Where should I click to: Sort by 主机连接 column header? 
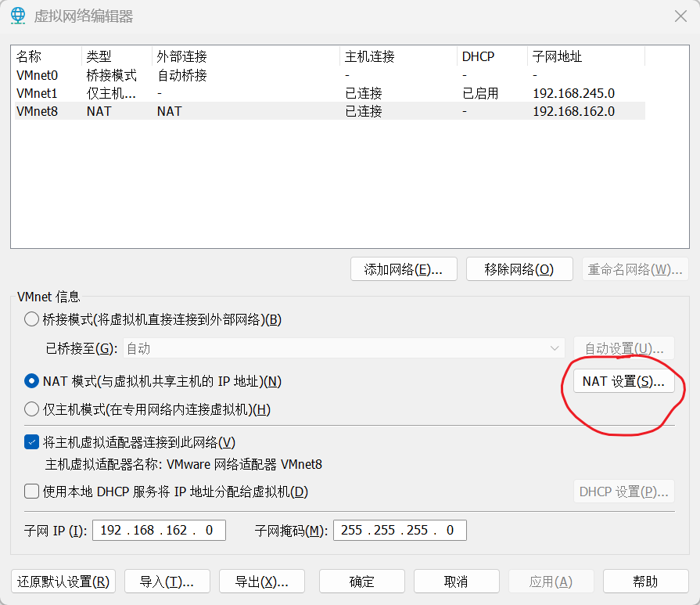pos(399,56)
